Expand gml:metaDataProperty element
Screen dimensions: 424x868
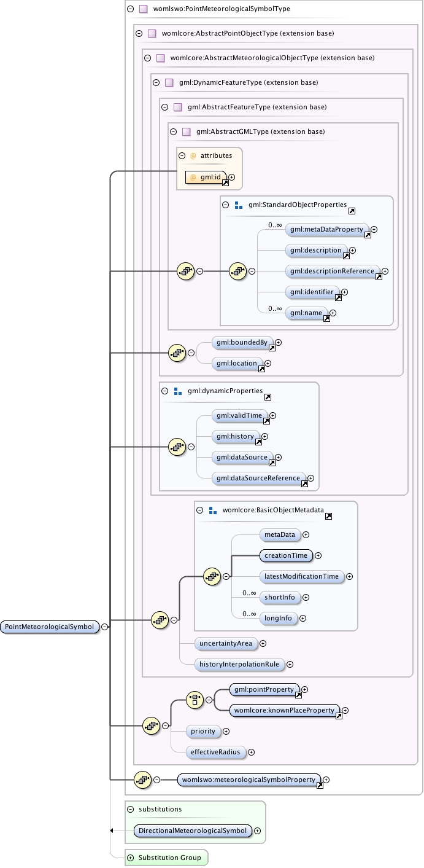coord(374,230)
